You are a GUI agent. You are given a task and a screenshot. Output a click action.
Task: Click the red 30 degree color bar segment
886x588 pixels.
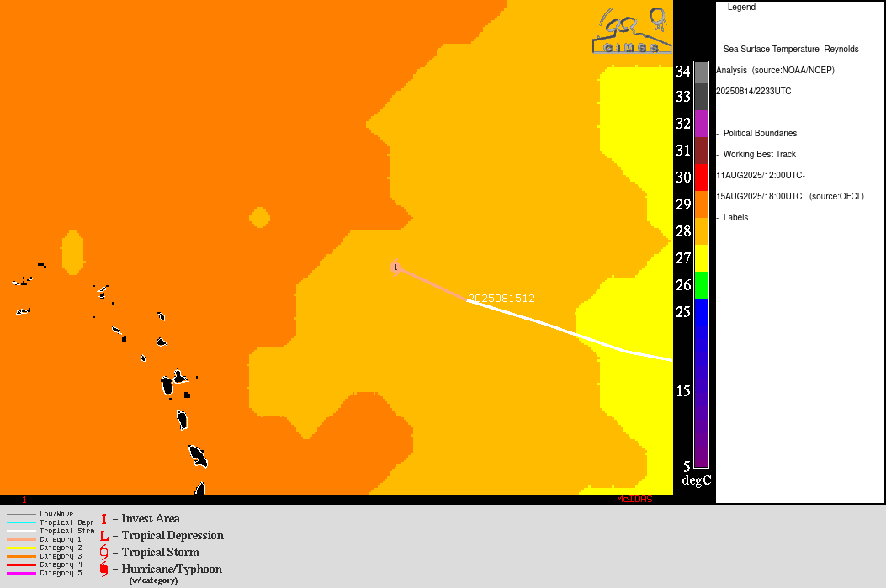tap(701, 177)
